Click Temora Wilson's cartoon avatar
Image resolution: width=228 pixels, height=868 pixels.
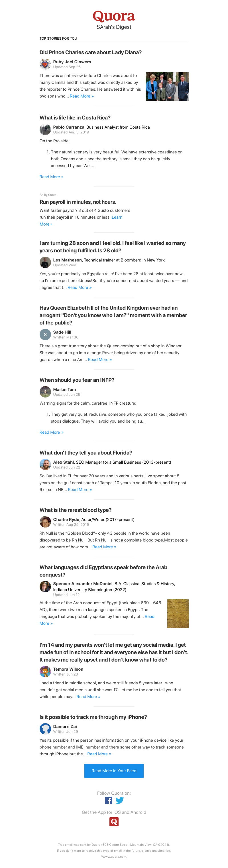click(x=45, y=671)
